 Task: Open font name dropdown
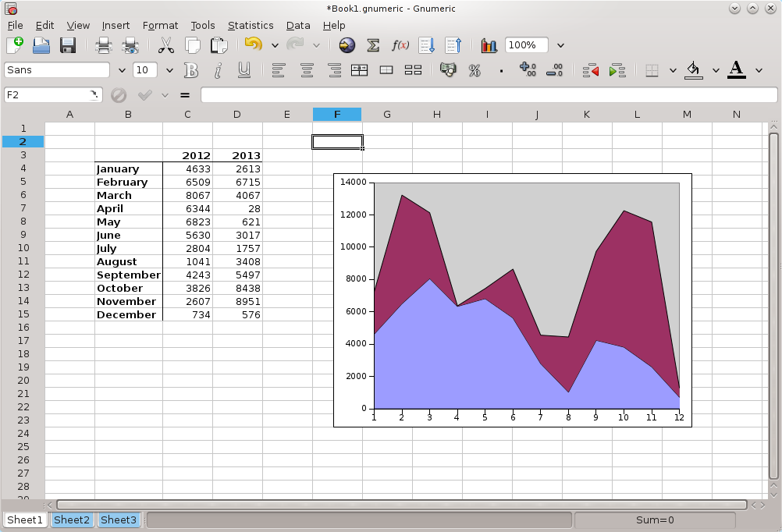(122, 70)
